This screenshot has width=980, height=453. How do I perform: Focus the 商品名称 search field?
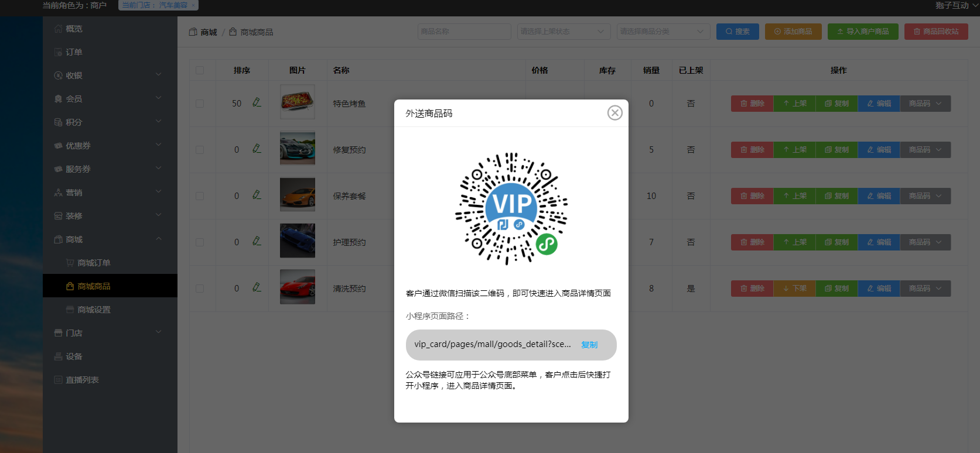(465, 32)
